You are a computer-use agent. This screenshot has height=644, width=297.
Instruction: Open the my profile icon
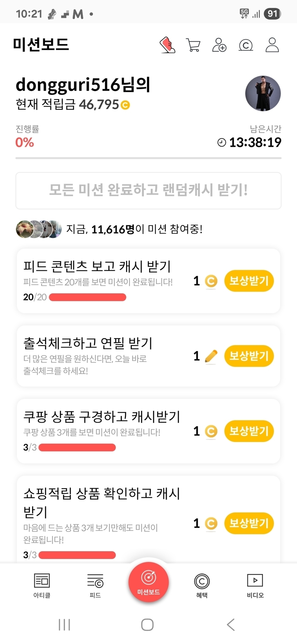pos(272,45)
